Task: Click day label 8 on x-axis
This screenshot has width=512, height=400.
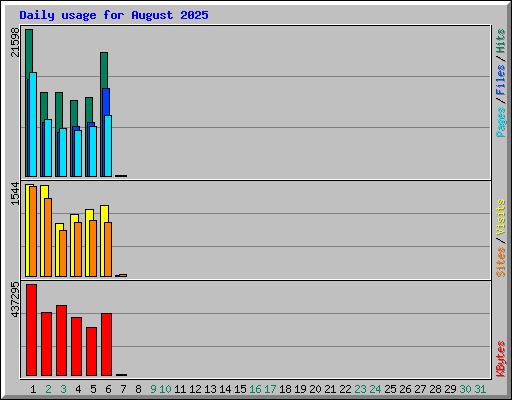Action: coord(138,389)
